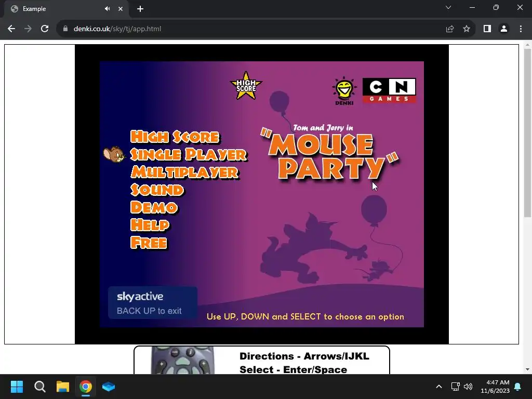Open the Chrome profile avatar

click(x=504, y=29)
